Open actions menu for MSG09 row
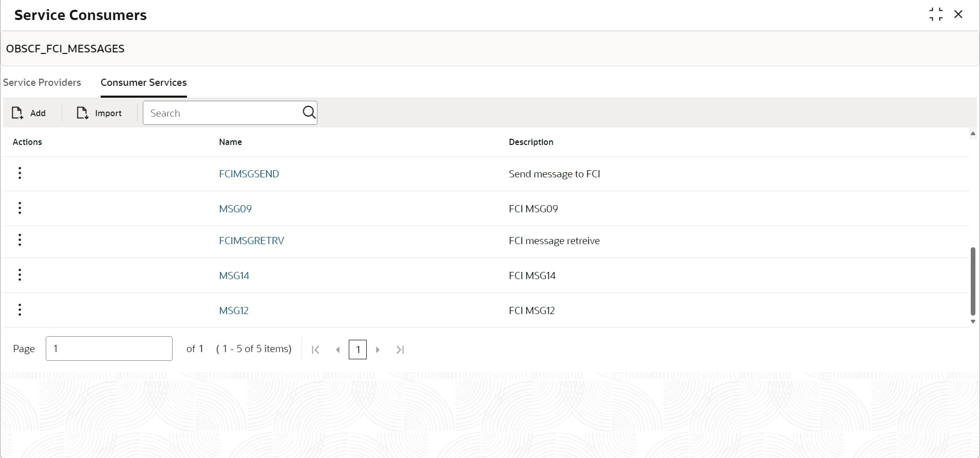Viewport: 980px width, 458px height. point(20,208)
